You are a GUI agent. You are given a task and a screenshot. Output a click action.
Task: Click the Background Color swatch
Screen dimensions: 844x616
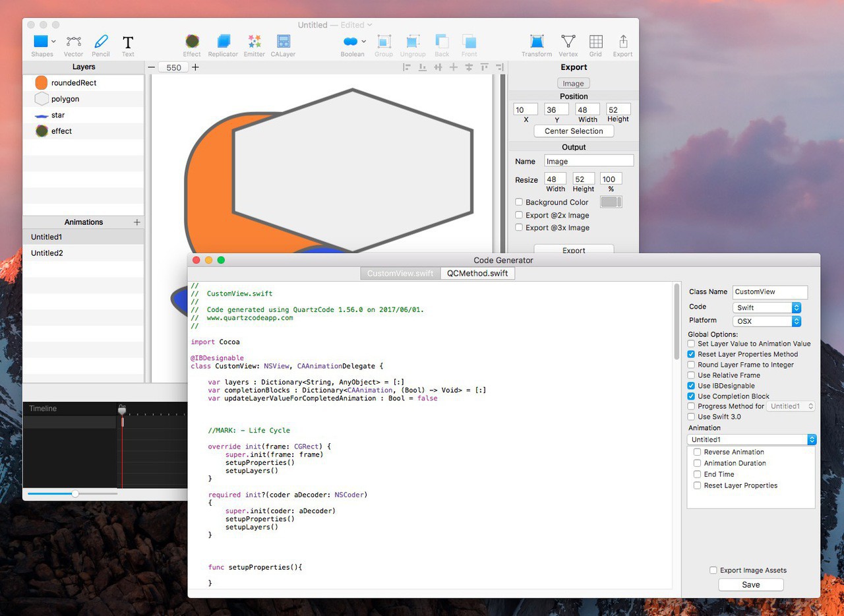611,202
